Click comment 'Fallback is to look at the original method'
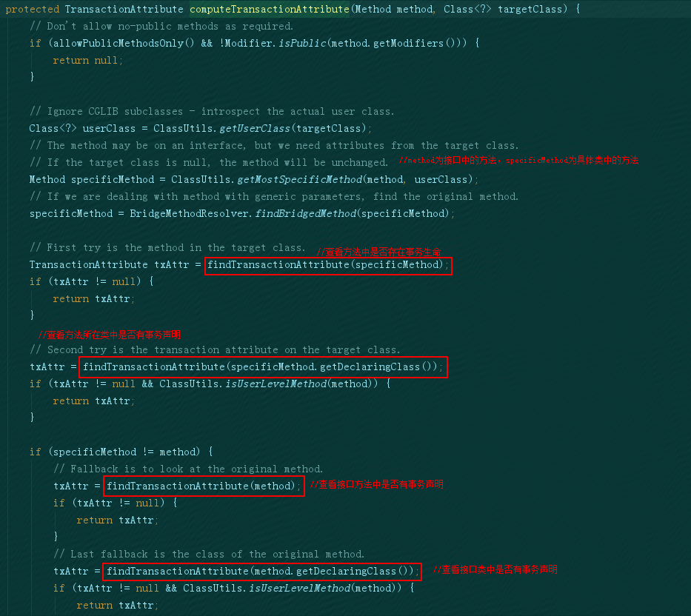The height and width of the screenshot is (616, 691). (x=187, y=469)
